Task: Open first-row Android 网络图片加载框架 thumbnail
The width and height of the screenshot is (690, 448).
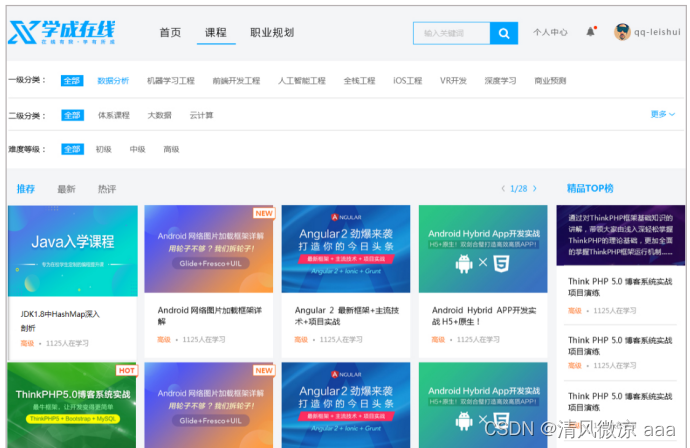Action: point(209,249)
